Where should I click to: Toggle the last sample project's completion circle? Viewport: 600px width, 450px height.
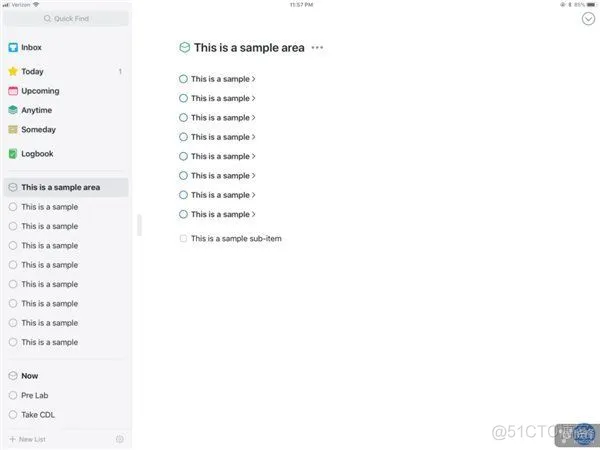tap(184, 214)
